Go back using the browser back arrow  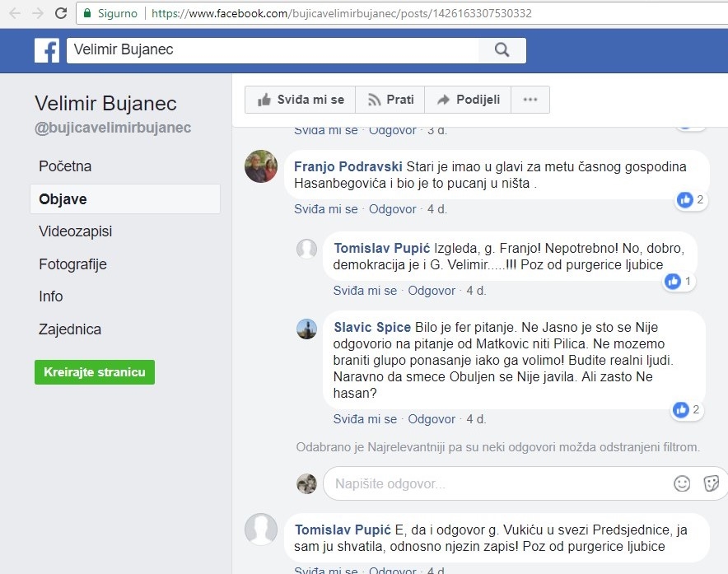click(14, 13)
